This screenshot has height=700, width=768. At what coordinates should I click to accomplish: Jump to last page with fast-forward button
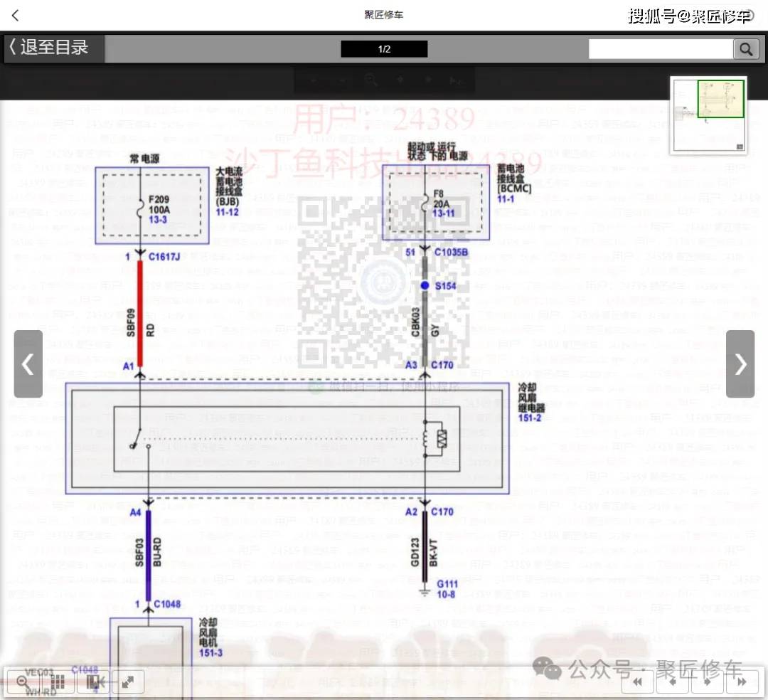tap(742, 682)
